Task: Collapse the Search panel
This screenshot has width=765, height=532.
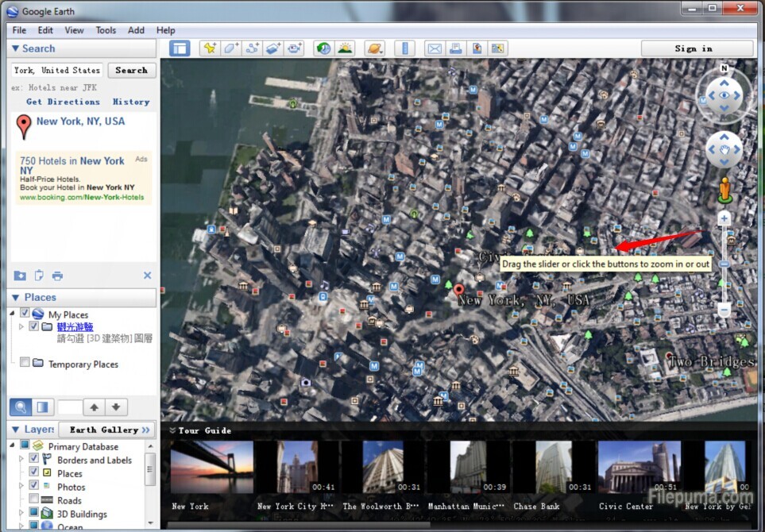Action: pos(16,48)
